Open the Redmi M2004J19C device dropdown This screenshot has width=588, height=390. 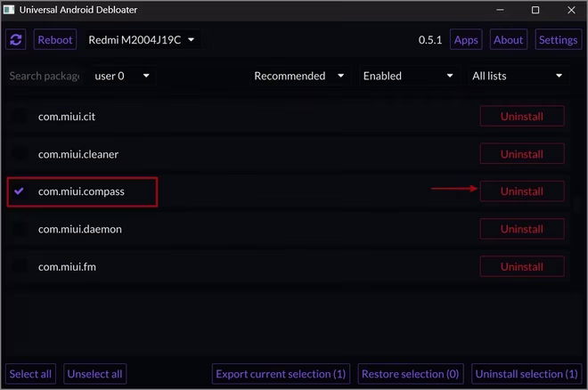[142, 40]
